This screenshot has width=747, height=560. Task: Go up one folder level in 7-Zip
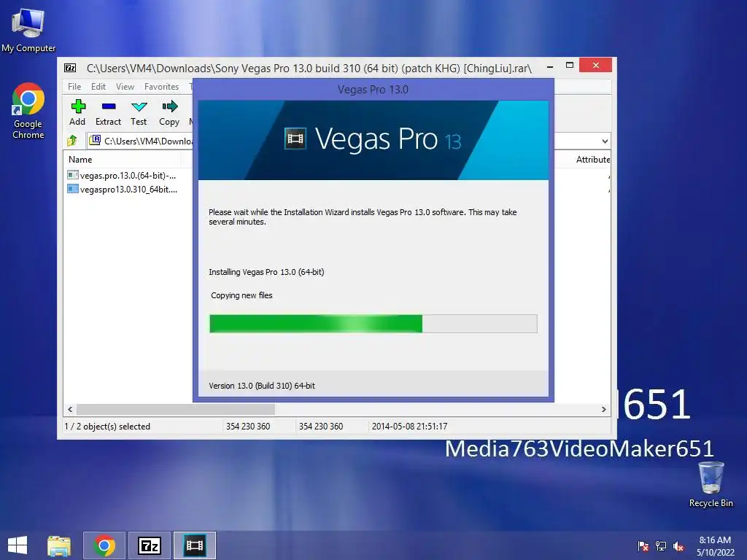(x=72, y=141)
